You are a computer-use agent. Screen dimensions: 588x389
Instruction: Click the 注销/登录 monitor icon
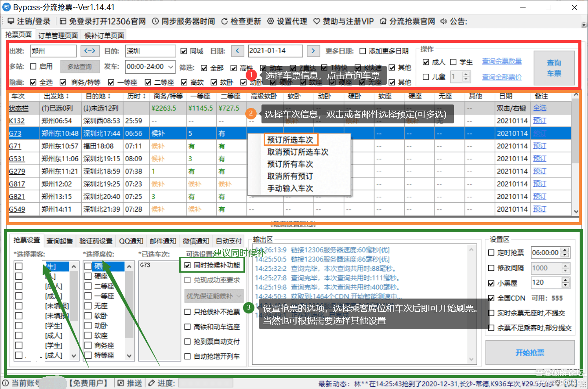(x=11, y=22)
